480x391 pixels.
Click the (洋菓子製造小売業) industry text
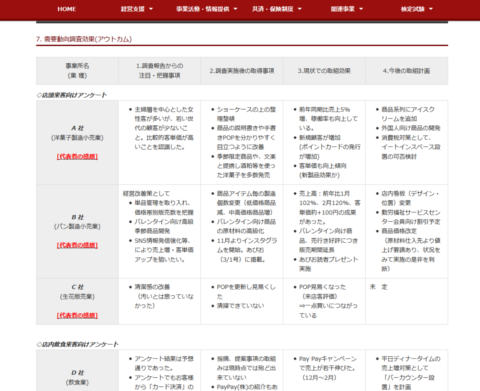pos(77,138)
